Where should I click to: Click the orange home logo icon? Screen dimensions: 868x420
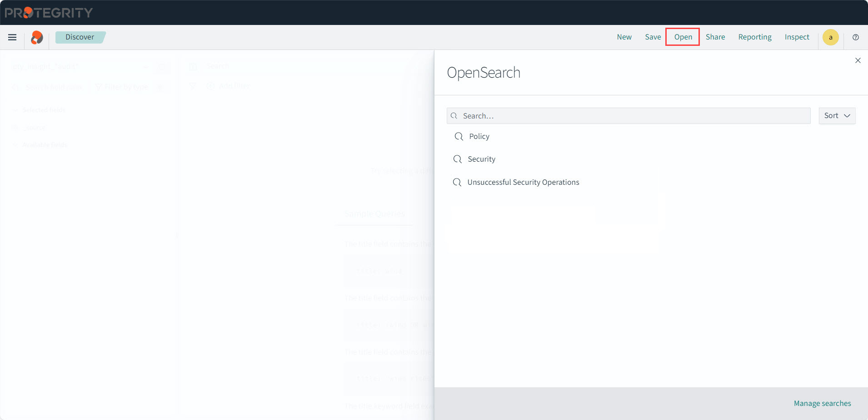[37, 37]
